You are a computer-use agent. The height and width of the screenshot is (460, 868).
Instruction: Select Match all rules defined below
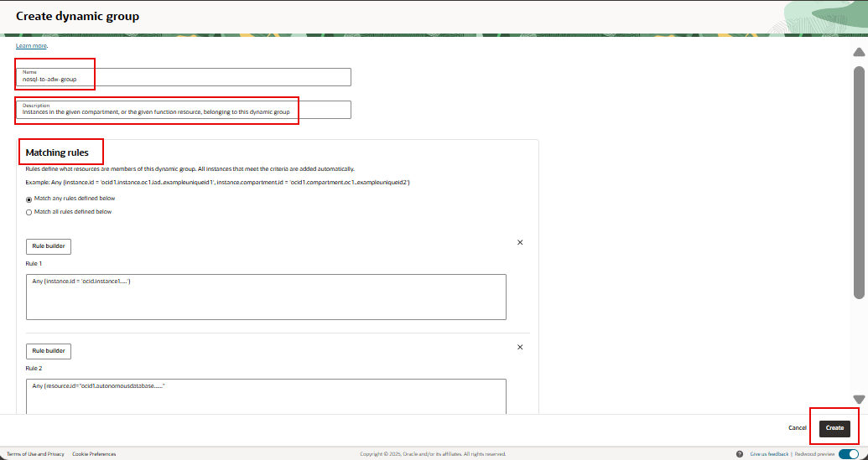(x=29, y=212)
